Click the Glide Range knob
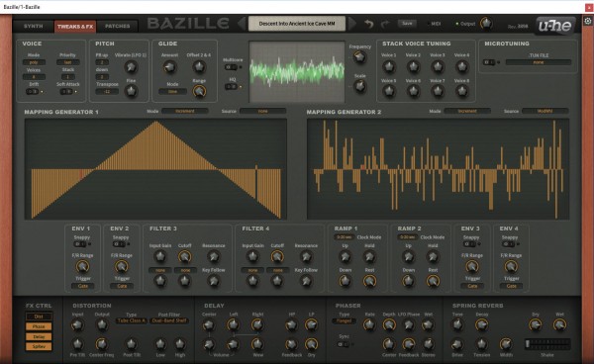The image size is (594, 364). tap(199, 91)
